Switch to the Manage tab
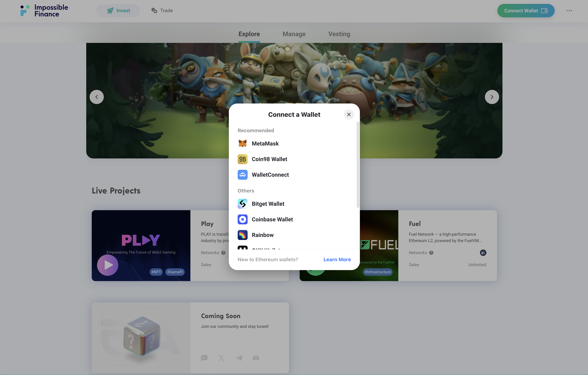The width and height of the screenshot is (588, 375). coord(294,34)
